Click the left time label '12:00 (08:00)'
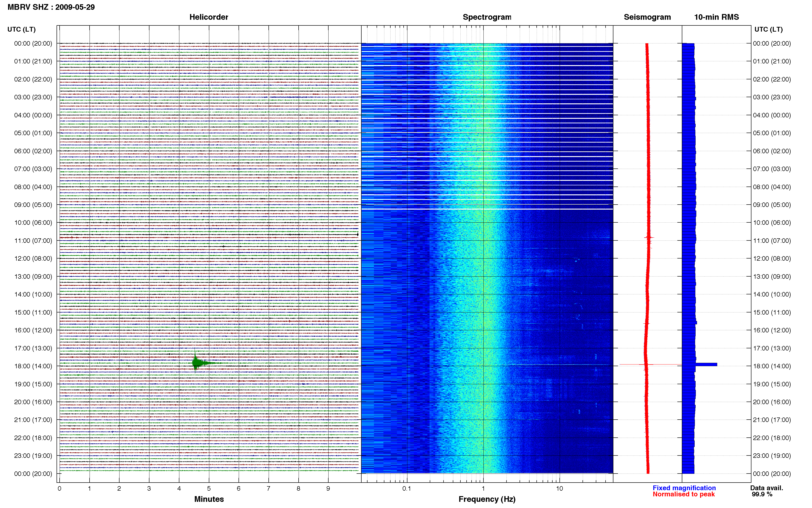Viewport: 812px width, 508px height. tap(33, 258)
